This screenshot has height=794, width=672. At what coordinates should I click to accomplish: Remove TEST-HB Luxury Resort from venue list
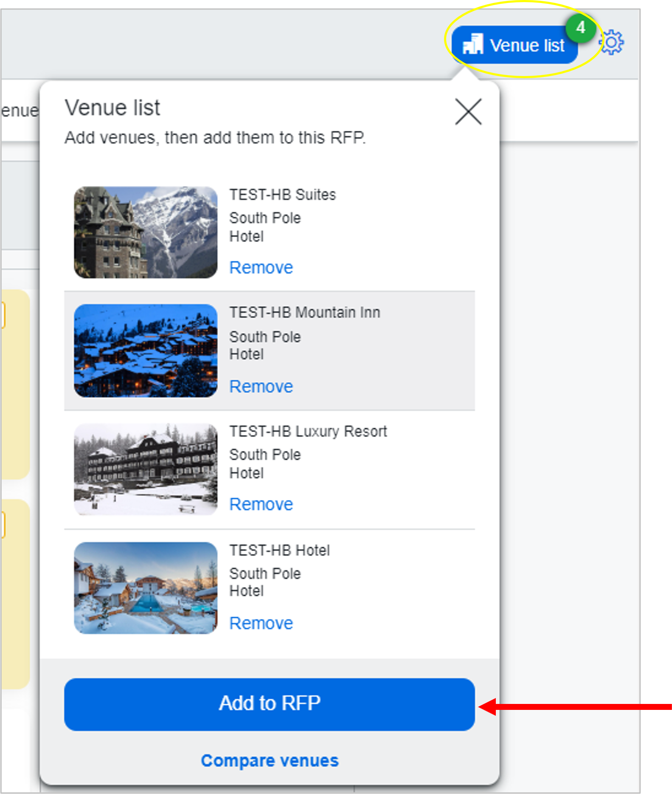tap(261, 504)
